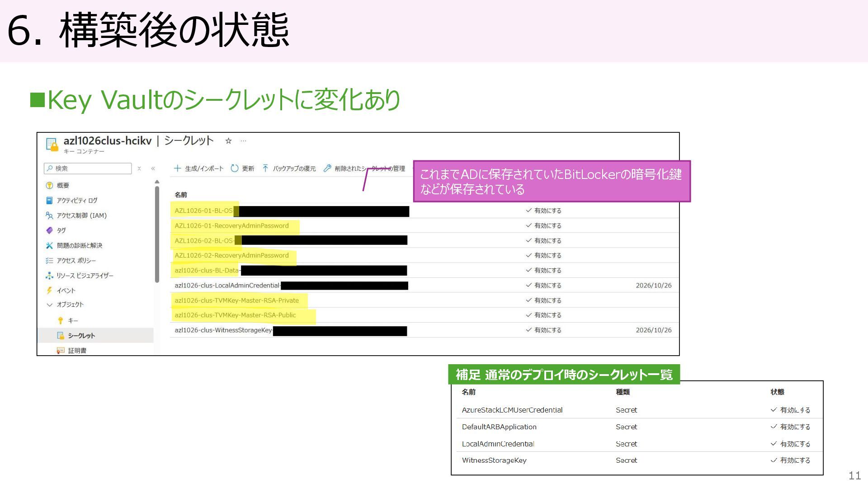Collapse the sidebar with double chevron
Screen dimensions: 868x488
153,169
